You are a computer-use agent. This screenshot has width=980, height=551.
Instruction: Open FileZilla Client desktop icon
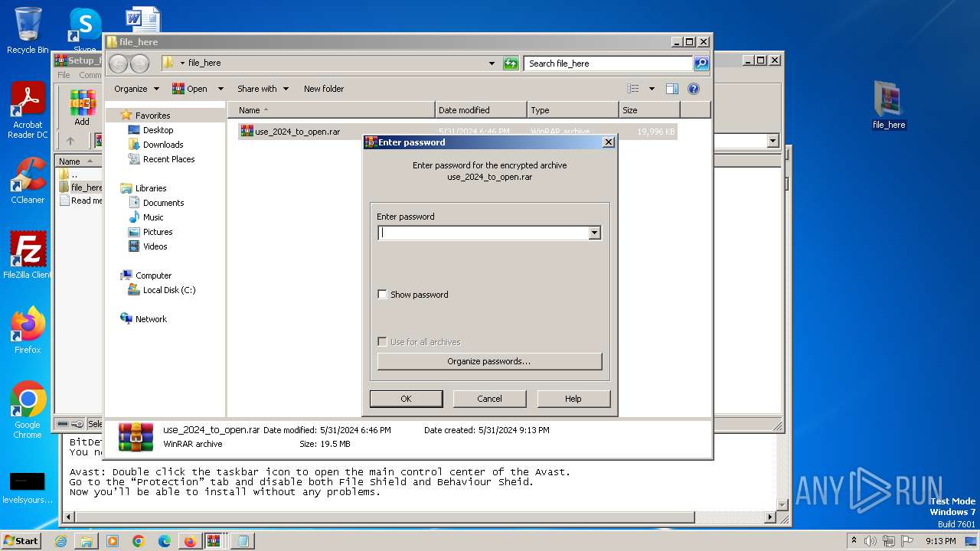(x=28, y=255)
